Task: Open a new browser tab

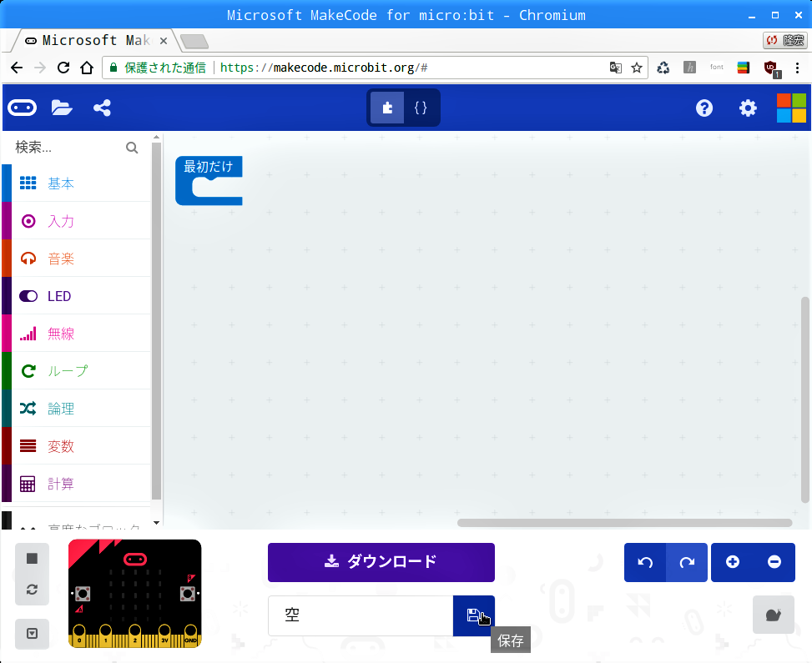Action: [194, 41]
